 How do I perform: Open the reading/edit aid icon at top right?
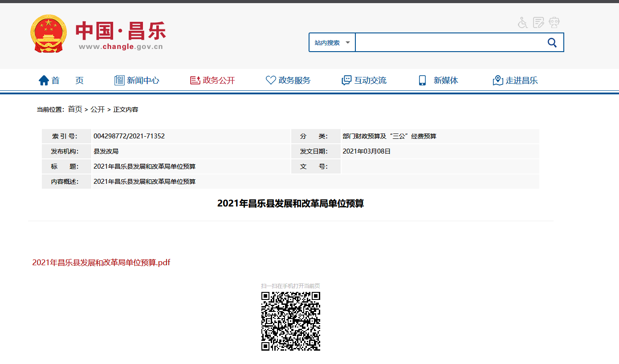pyautogui.click(x=538, y=22)
